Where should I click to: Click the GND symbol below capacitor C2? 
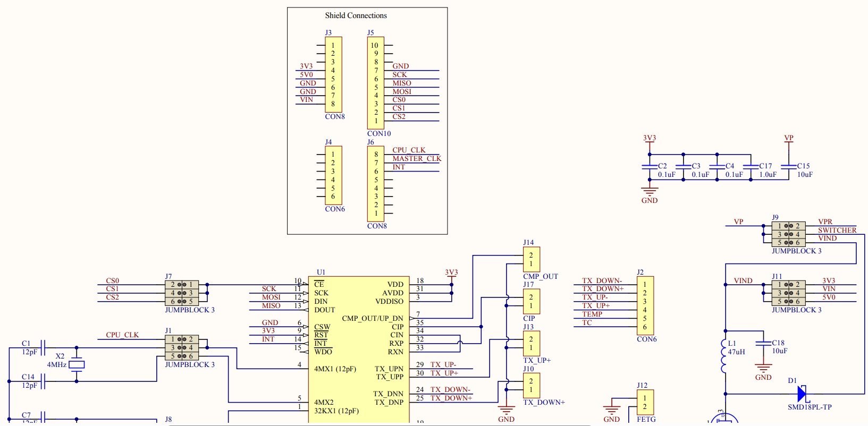(650, 190)
